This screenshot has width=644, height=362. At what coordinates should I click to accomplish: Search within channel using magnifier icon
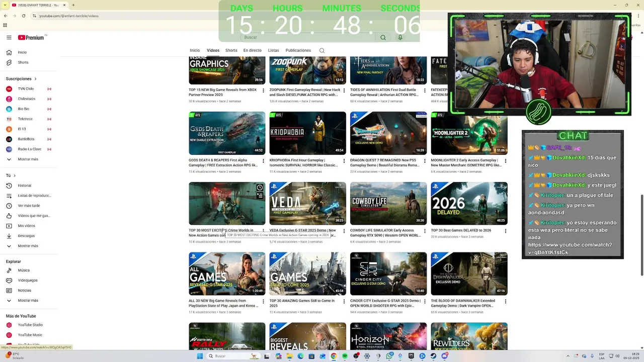point(322,50)
